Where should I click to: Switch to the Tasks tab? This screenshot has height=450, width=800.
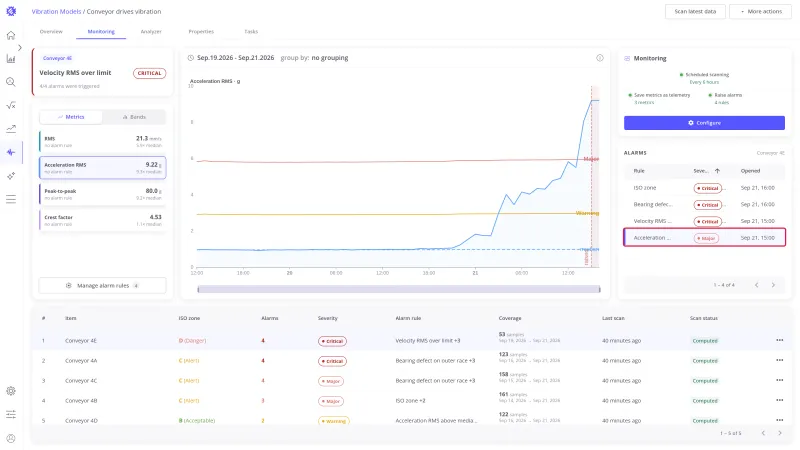tap(251, 32)
